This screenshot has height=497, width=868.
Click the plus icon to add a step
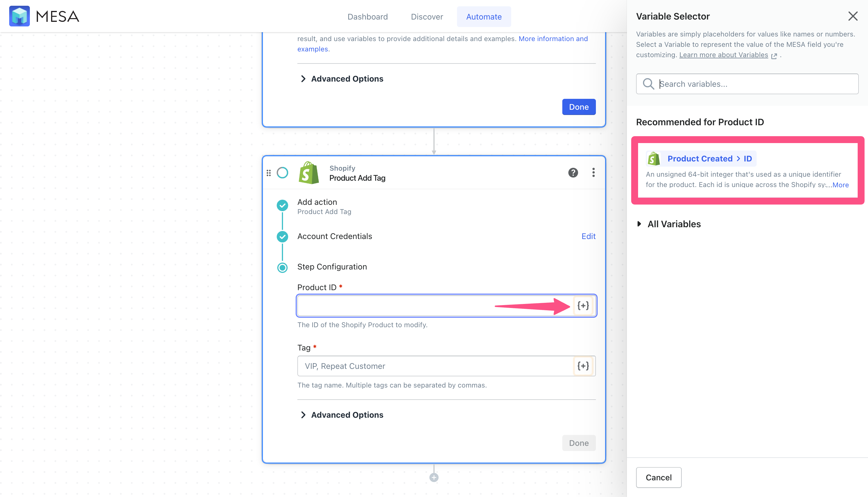(434, 477)
